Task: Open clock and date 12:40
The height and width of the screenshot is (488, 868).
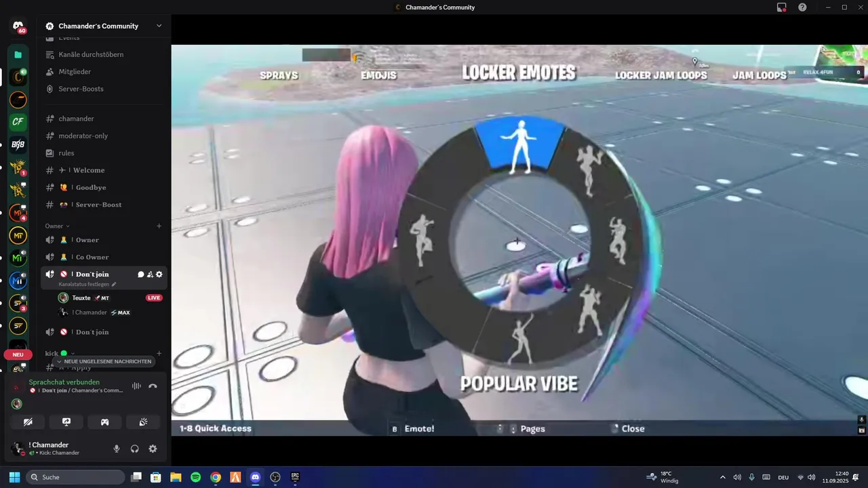Action: (x=835, y=477)
